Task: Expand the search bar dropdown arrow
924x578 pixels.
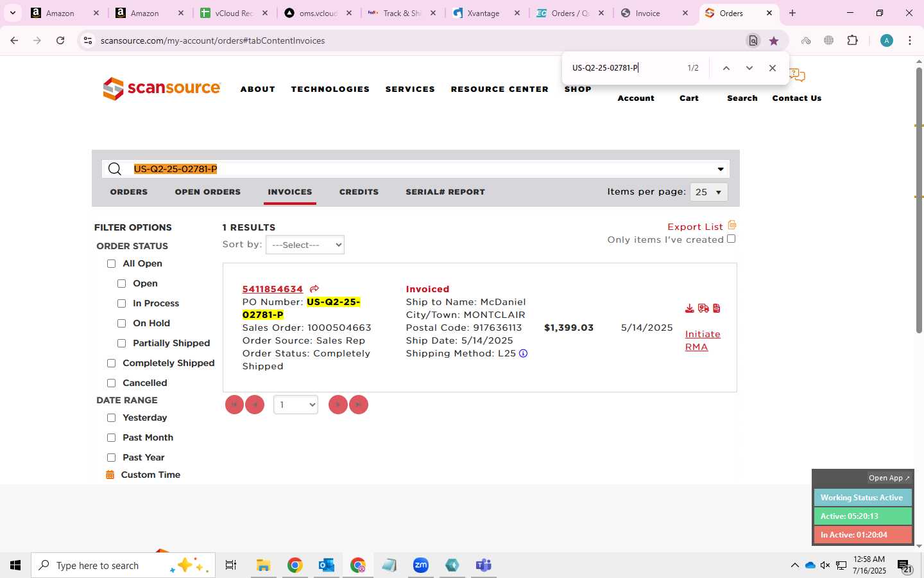Action: point(721,169)
